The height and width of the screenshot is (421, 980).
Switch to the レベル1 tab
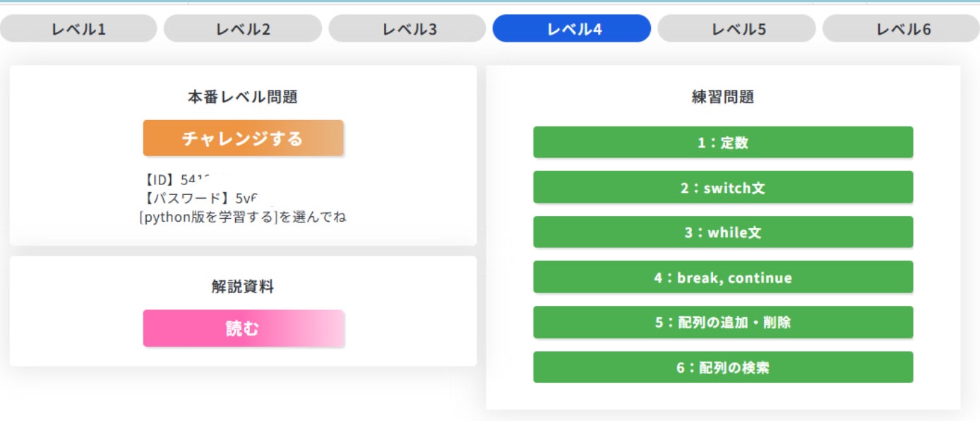(78, 29)
